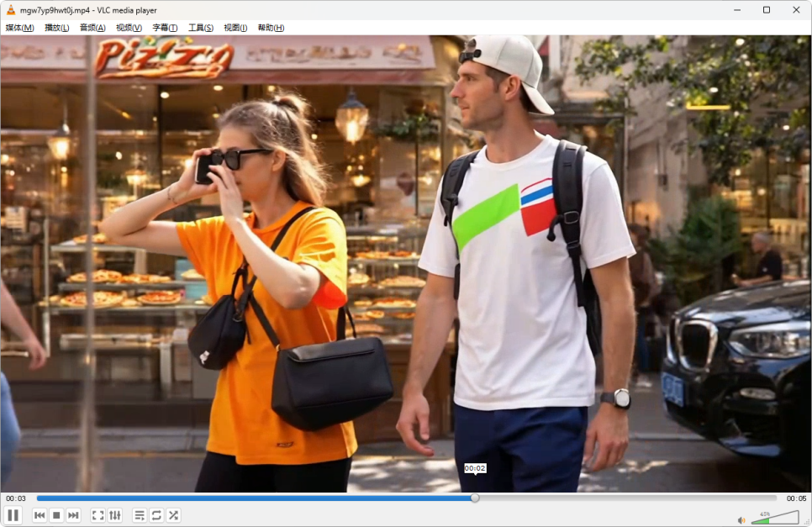The height and width of the screenshot is (527, 812).
Task: Expand the 音频(A) menu
Action: tap(92, 28)
